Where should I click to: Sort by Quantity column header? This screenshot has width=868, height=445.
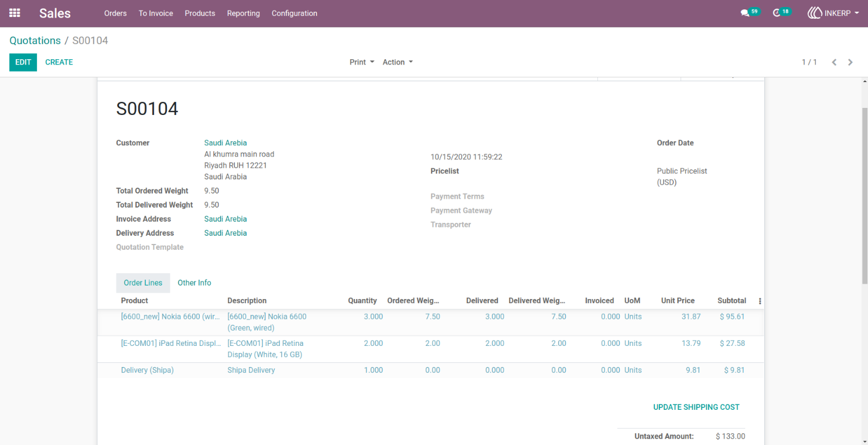363,301
